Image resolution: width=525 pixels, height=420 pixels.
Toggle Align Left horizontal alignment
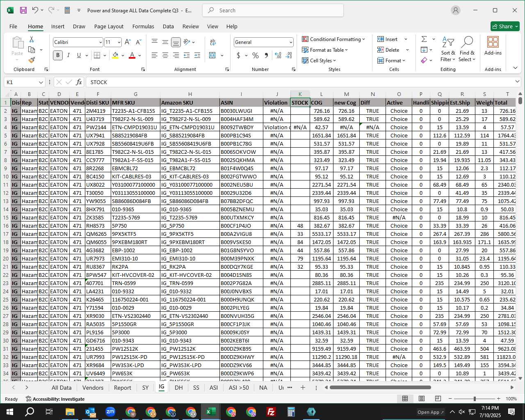(155, 55)
